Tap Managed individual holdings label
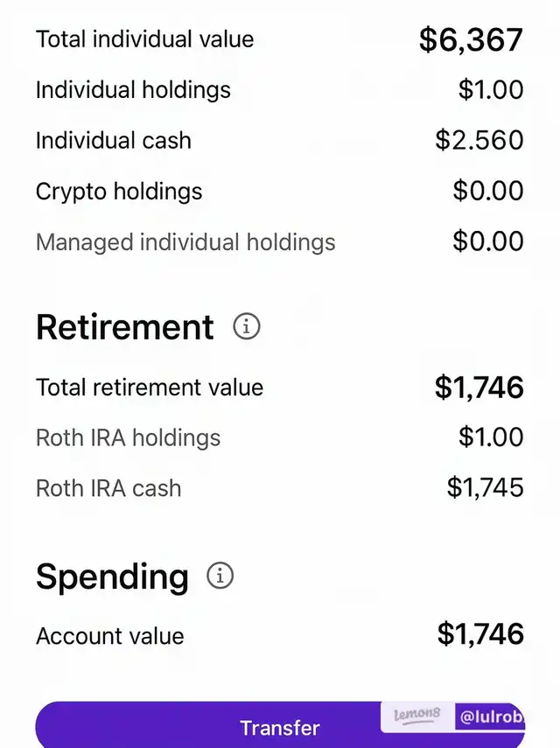This screenshot has height=748, width=560. (185, 242)
